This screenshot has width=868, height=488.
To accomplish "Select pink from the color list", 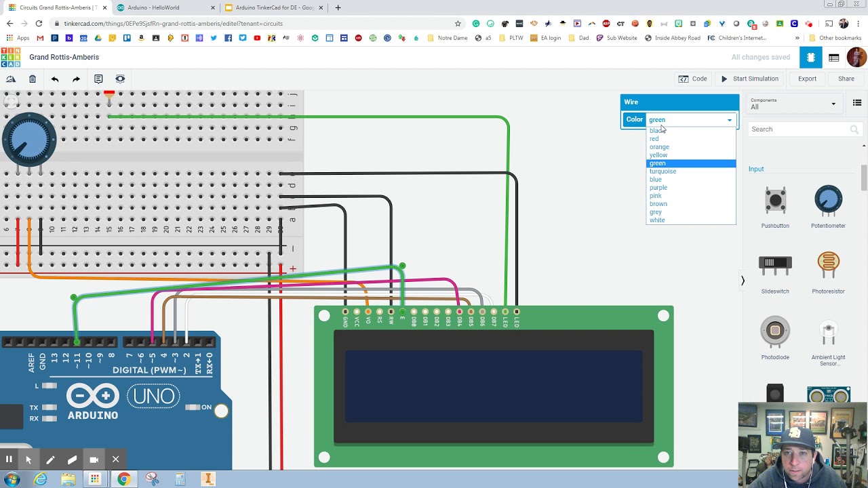I will point(691,196).
